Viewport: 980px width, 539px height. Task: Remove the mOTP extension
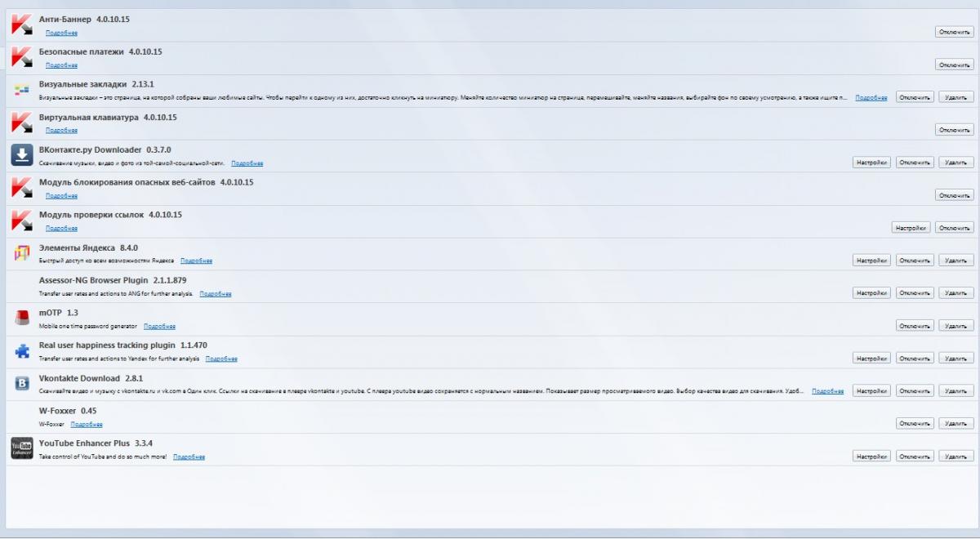(x=955, y=326)
